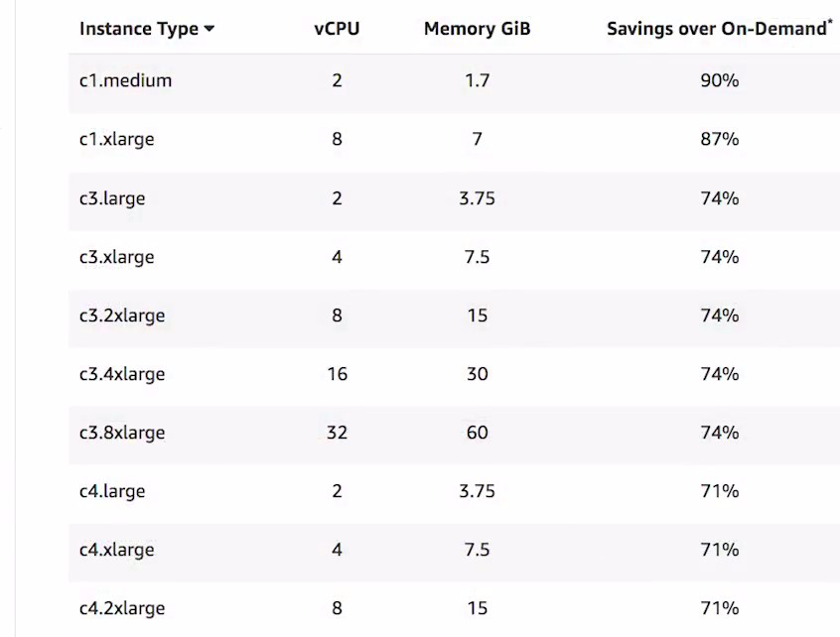
Task: Click the 90% savings value
Action: click(719, 80)
